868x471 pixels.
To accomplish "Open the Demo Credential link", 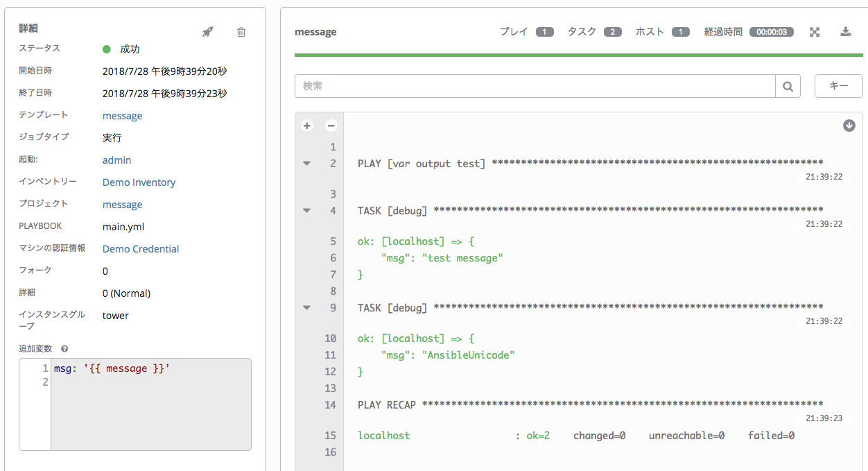I will pos(141,249).
